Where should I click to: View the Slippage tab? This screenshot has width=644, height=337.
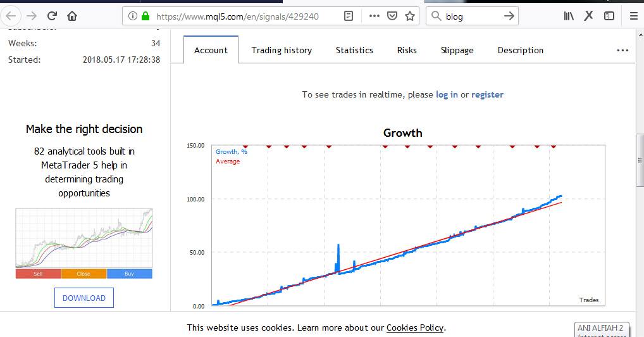pos(457,50)
